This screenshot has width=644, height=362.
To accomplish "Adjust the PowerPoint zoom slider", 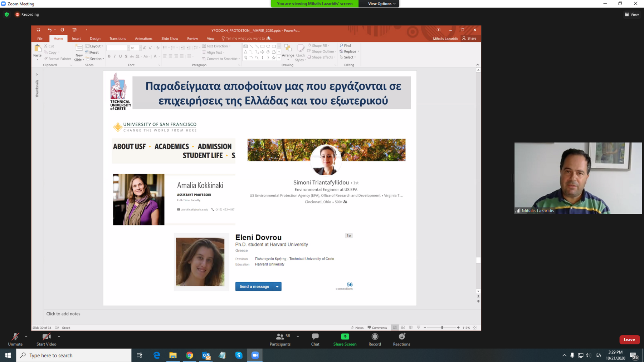I will [442, 328].
